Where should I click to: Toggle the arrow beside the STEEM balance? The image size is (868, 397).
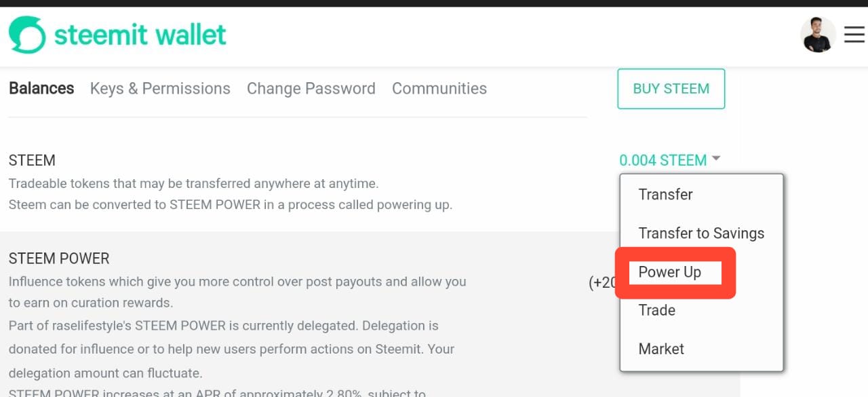(715, 159)
